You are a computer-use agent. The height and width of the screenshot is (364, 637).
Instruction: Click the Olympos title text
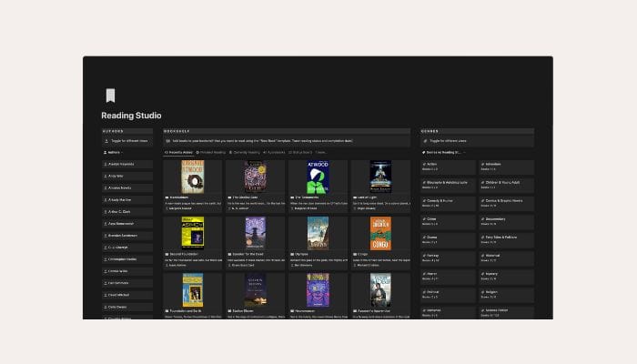pos(301,254)
